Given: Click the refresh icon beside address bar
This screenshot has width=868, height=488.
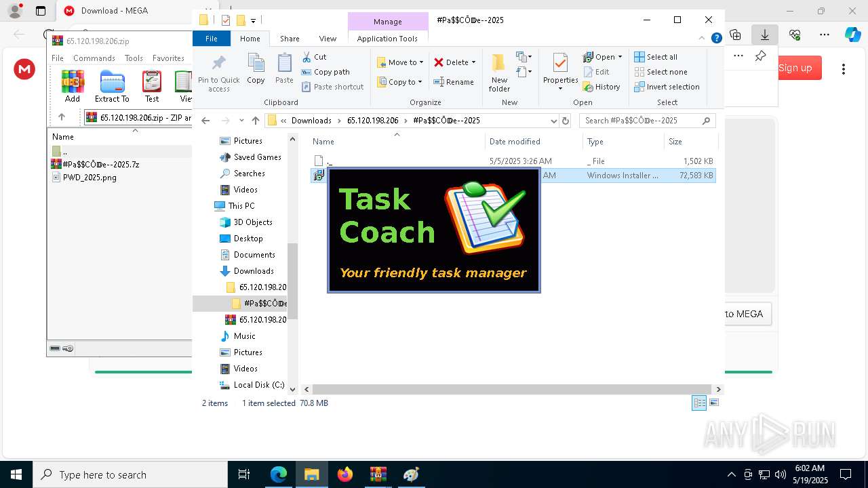Looking at the screenshot, I should tap(566, 121).
